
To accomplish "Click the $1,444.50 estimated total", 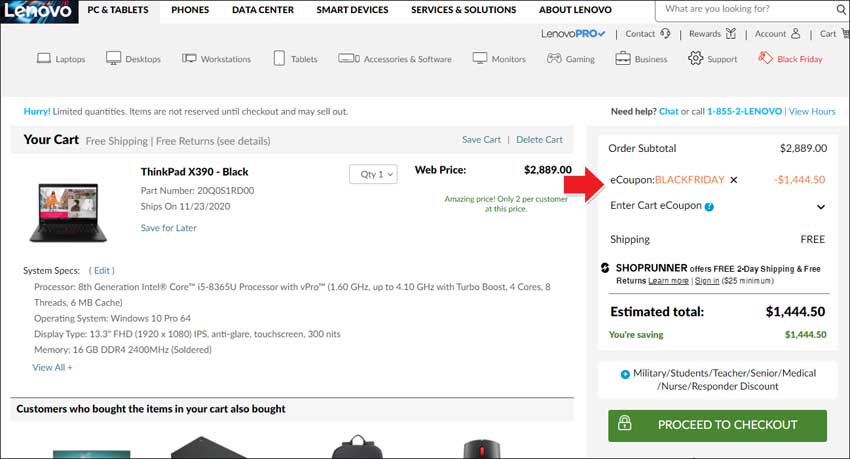I will [x=795, y=312].
